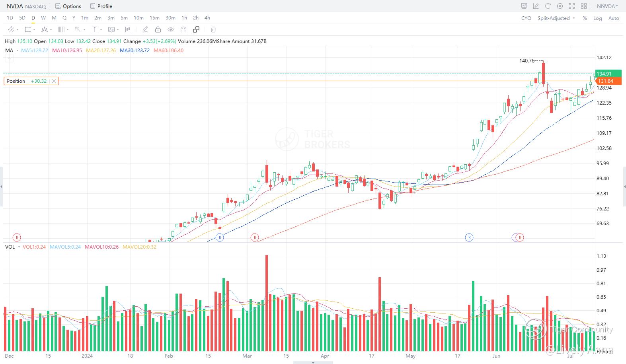This screenshot has height=364, width=626.
Task: Expand trend line tool options arrow
Action: tap(17, 29)
